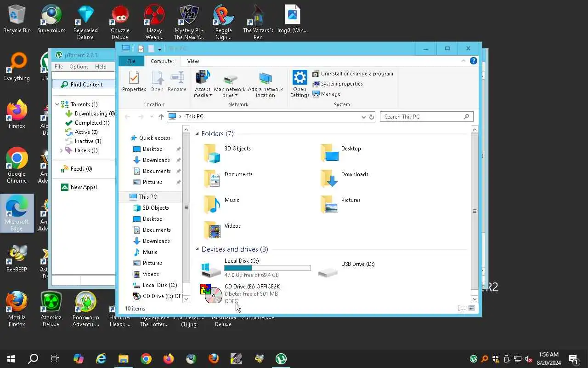Select Quick access in the navigation pane
This screenshot has width=588, height=368.
point(154,138)
